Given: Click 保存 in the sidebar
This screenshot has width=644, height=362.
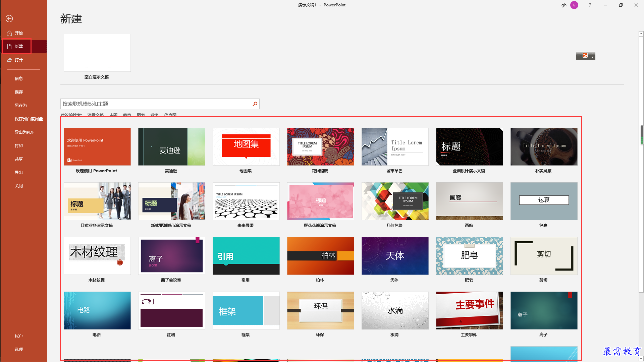Looking at the screenshot, I should coord(23,92).
